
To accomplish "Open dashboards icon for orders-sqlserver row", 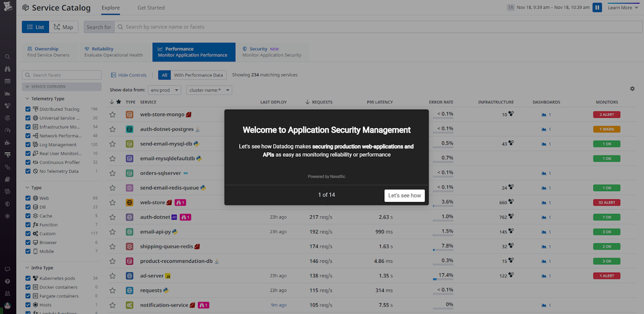I will (544, 173).
